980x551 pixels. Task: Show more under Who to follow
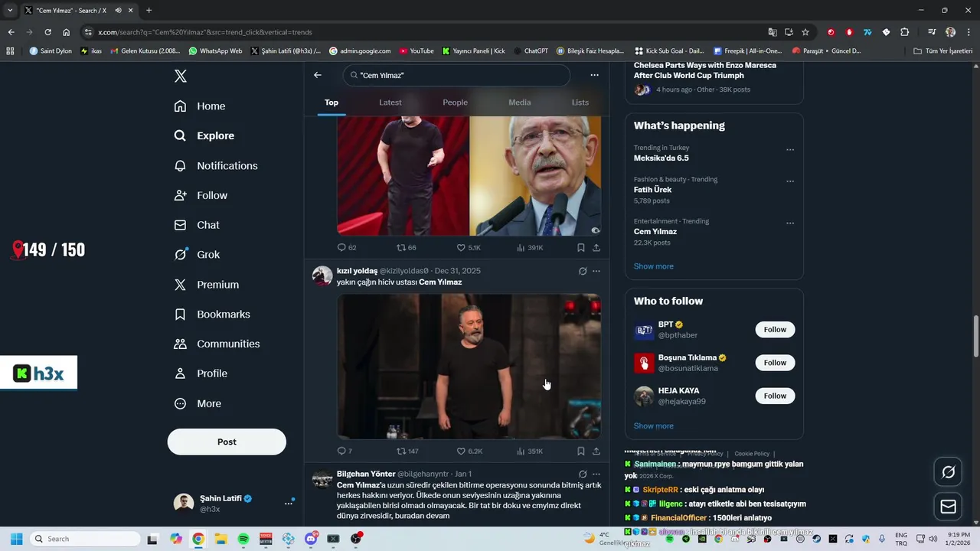(x=653, y=426)
